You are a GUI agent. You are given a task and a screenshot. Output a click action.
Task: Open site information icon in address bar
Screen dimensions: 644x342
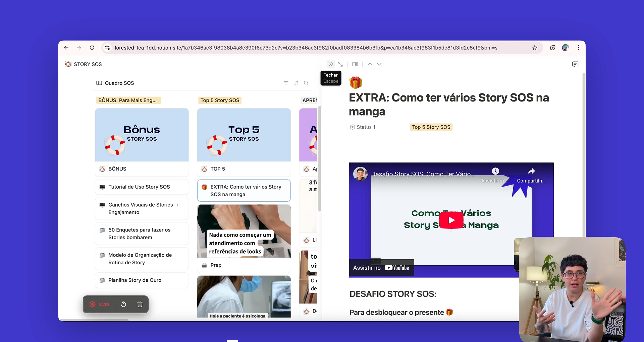(x=107, y=48)
